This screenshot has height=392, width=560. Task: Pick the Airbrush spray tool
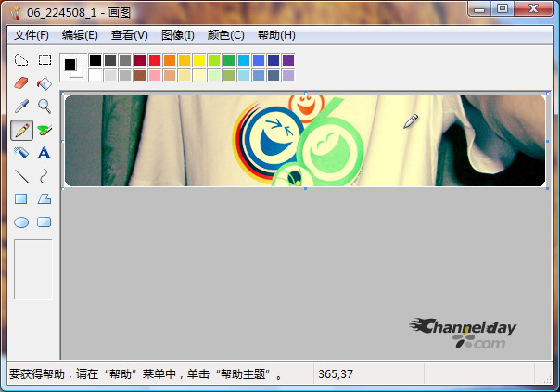point(21,153)
